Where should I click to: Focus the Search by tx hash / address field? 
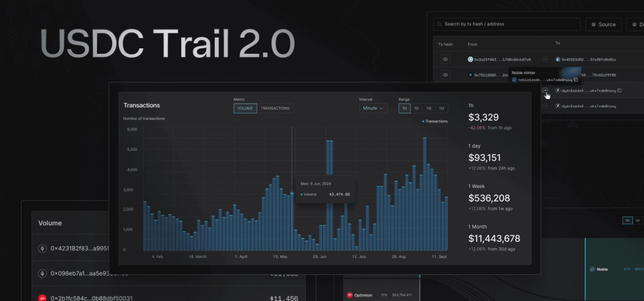507,24
